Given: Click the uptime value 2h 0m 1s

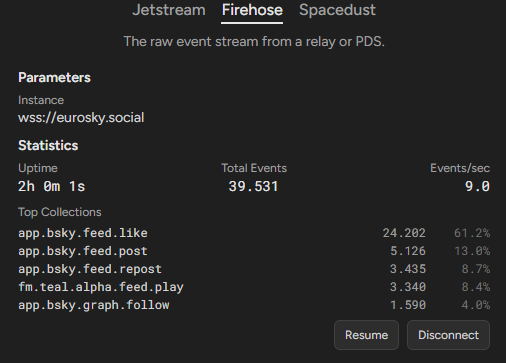Looking at the screenshot, I should pyautogui.click(x=52, y=186).
